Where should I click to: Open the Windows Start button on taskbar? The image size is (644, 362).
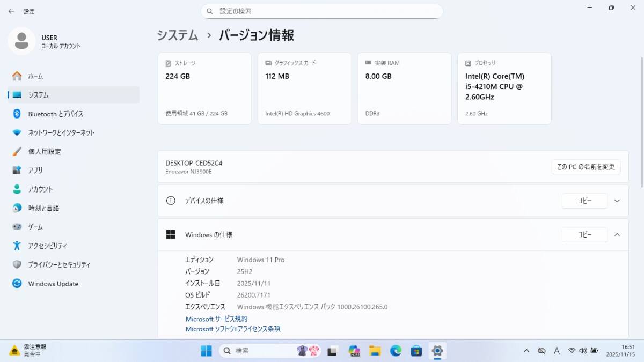pyautogui.click(x=206, y=351)
